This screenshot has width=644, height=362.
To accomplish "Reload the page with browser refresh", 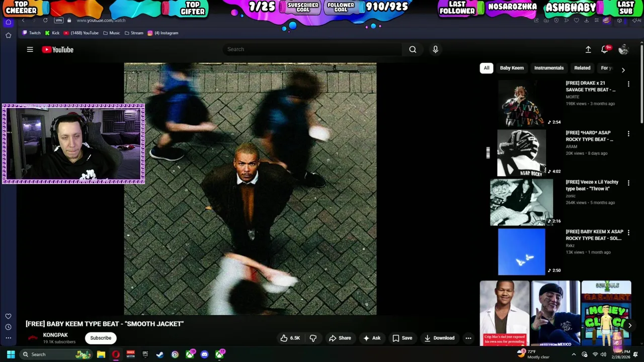I will pyautogui.click(x=45, y=20).
